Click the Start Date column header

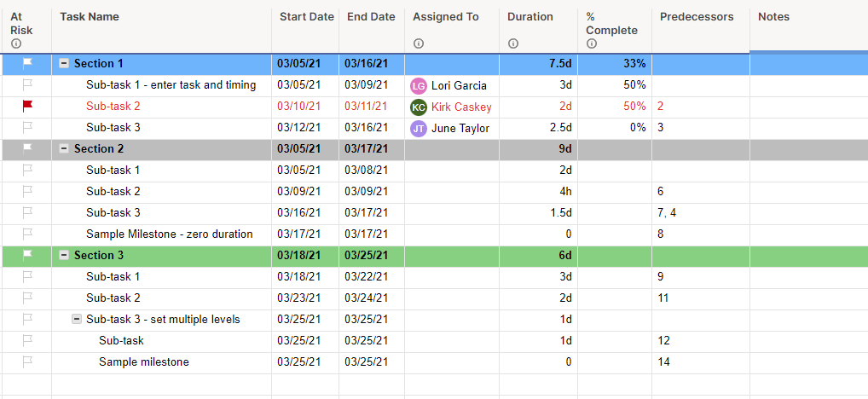[x=306, y=17]
